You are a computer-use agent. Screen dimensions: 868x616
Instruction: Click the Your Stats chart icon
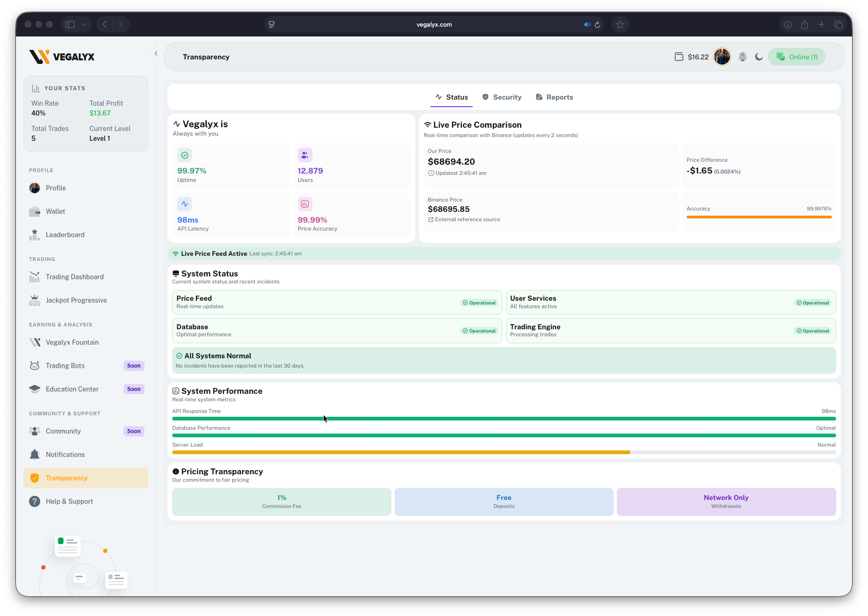(36, 88)
